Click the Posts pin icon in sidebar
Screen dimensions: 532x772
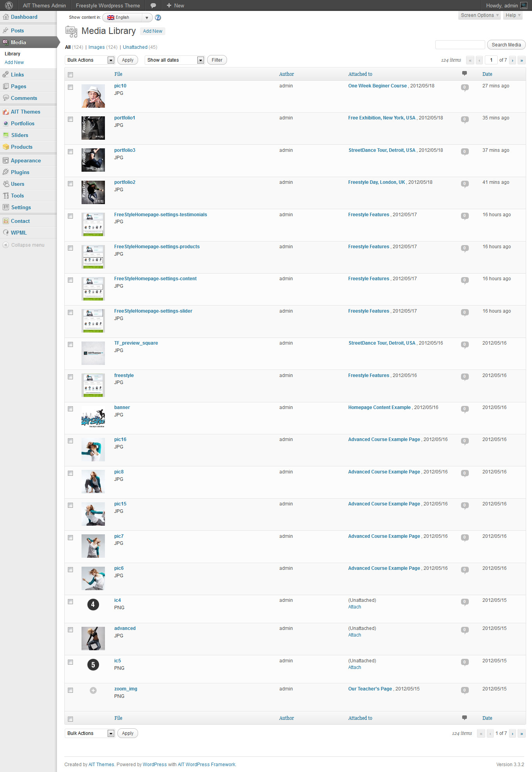6,30
